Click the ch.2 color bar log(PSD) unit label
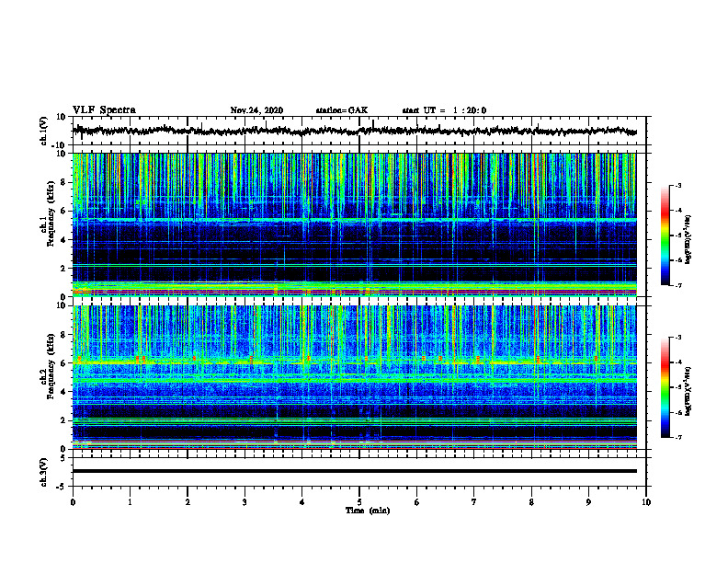Image resolution: width=728 pixels, height=563 pixels. [x=688, y=391]
